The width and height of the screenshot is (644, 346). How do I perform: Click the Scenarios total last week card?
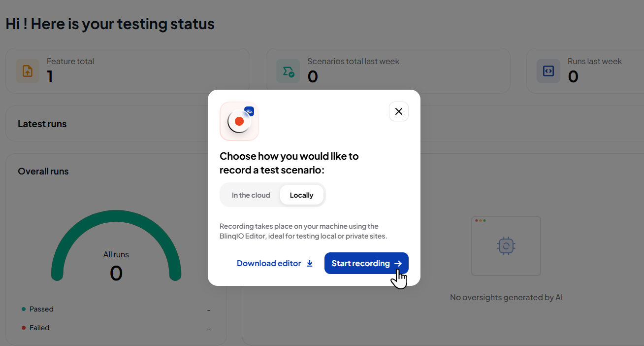(x=388, y=70)
